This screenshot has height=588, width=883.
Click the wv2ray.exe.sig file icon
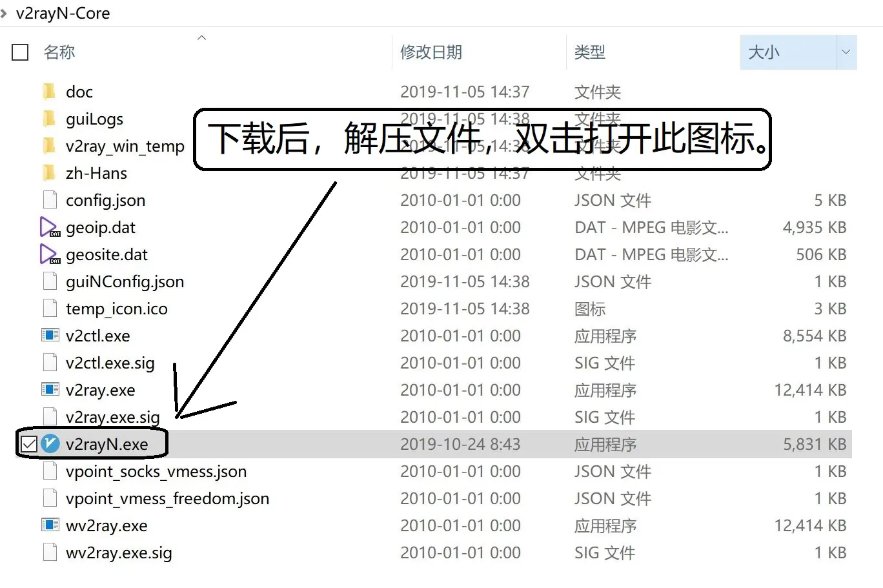[x=50, y=553]
